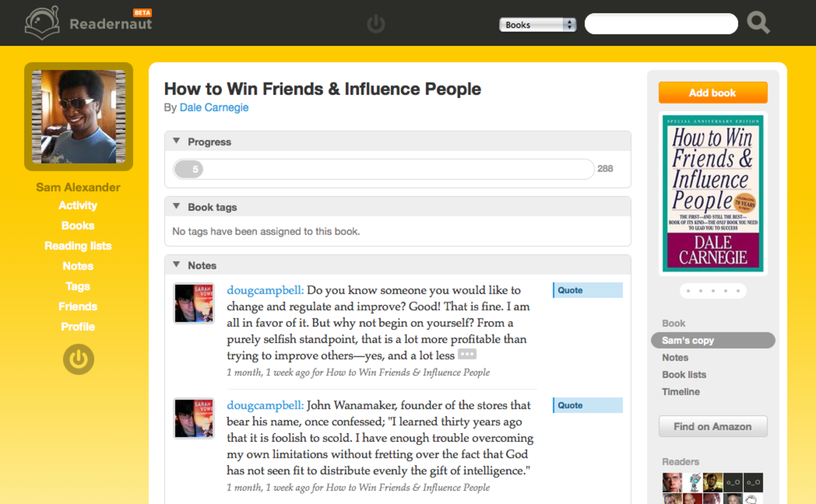Click the Add book button
This screenshot has height=504, width=816.
[712, 93]
